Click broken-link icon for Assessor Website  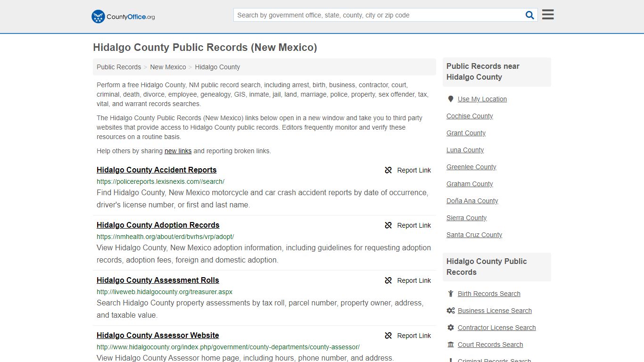coord(388,336)
